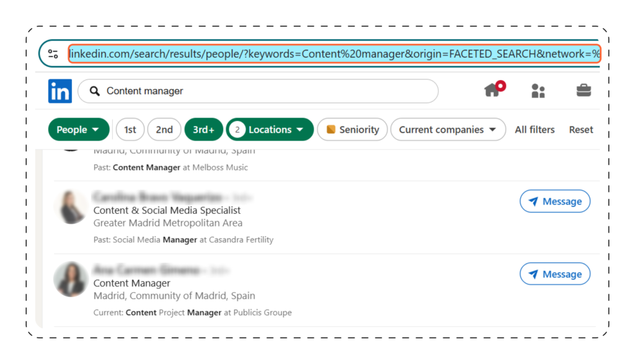Screen dimensions: 635x364
Task: Open the My Network people icon
Action: [538, 91]
